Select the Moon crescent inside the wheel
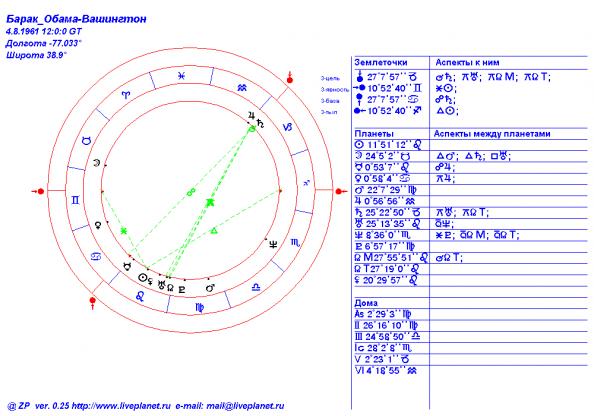The width and height of the screenshot is (594, 416). 97,163
